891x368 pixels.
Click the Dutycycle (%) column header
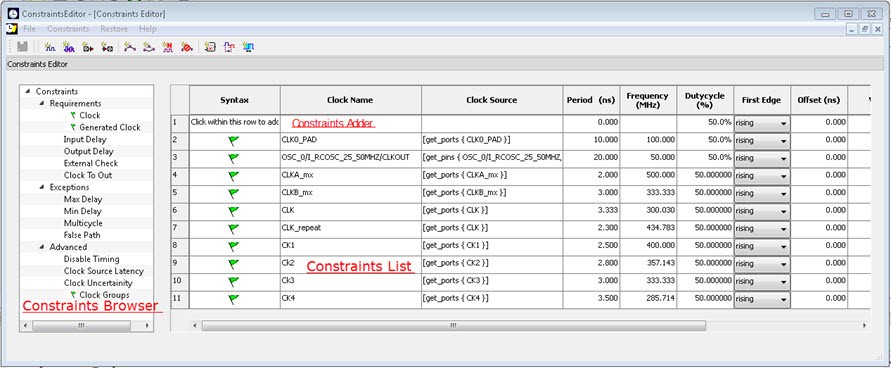coord(705,100)
